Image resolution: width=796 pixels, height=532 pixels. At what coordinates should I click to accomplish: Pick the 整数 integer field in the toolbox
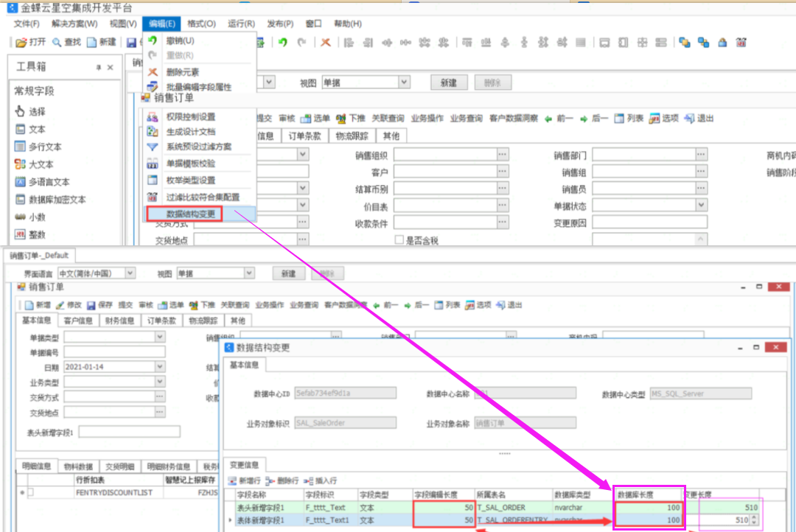pos(30,234)
